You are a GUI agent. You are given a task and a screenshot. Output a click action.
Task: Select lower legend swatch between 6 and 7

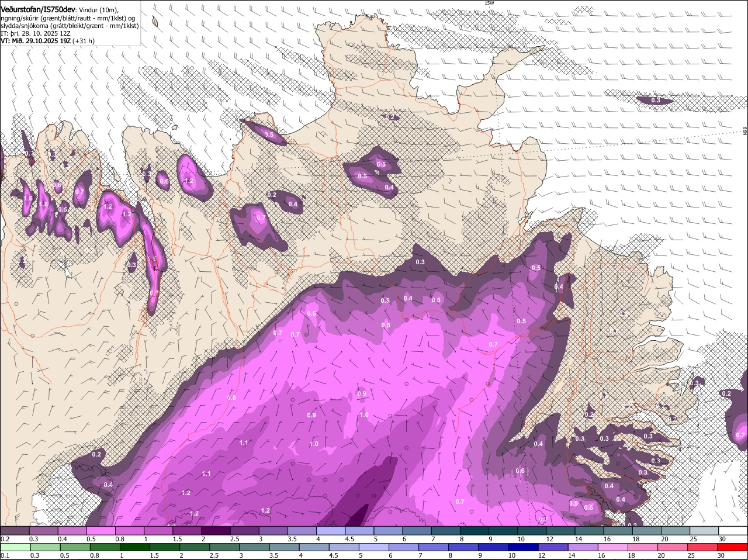(403, 547)
